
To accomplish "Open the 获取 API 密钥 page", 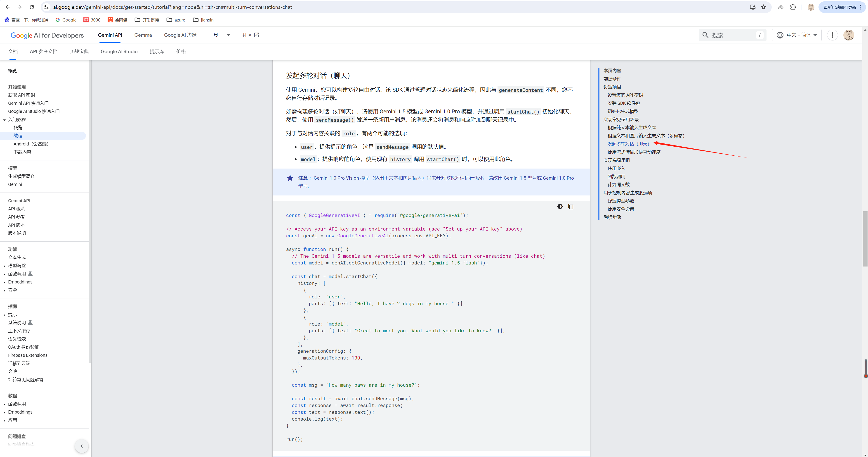I will tap(21, 95).
